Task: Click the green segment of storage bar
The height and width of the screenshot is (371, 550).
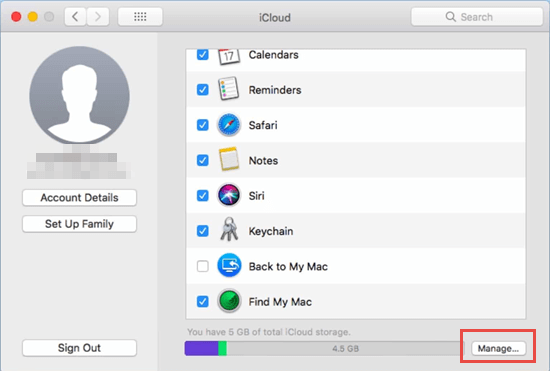Action: click(222, 349)
